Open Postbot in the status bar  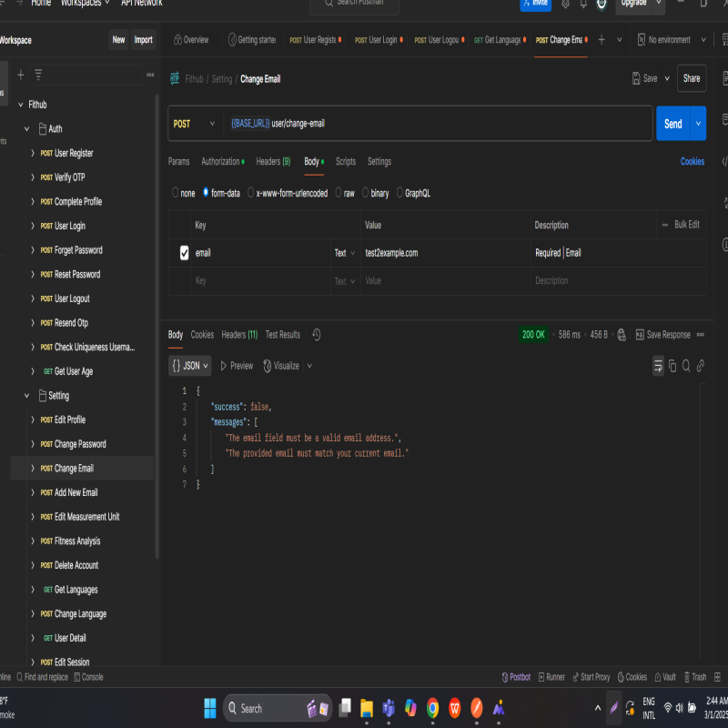516,677
